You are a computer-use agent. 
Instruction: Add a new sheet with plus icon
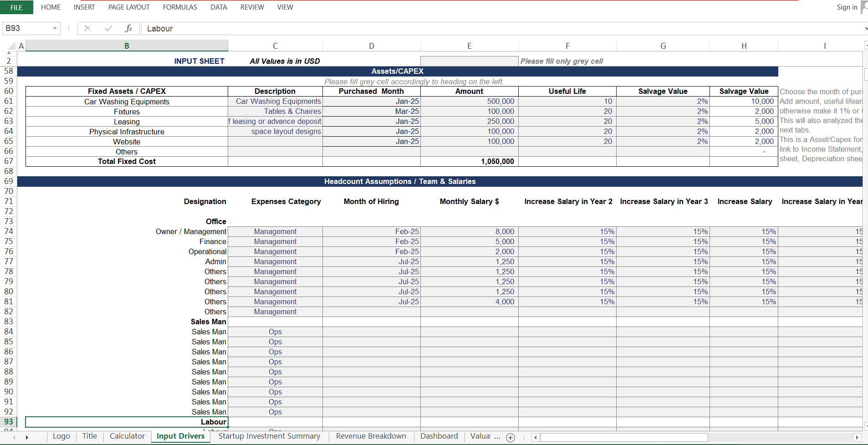(511, 437)
